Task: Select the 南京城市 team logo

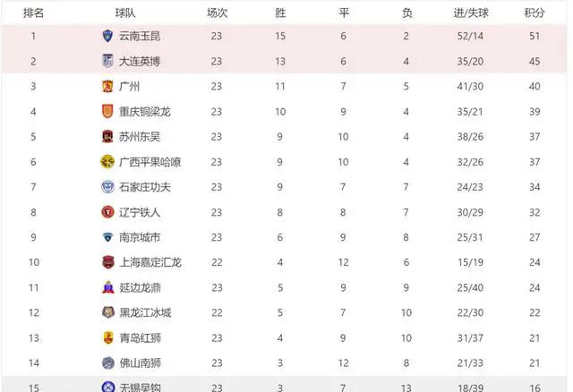Action: [107, 237]
